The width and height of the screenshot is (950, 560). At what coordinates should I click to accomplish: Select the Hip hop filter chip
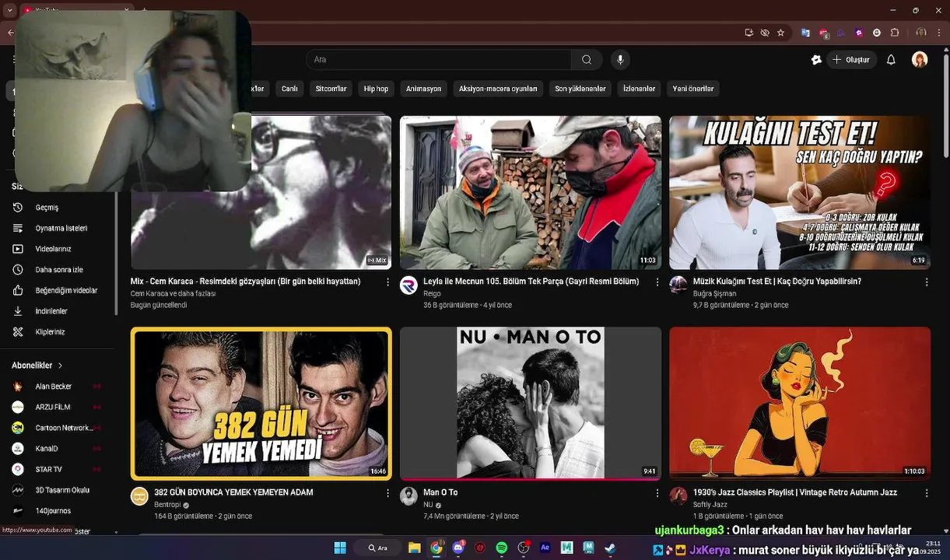(376, 89)
